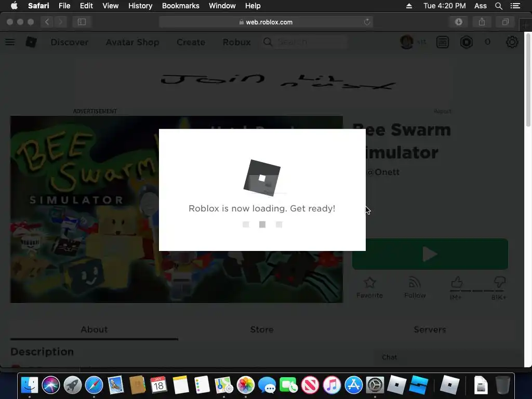Click the Follow feed icon
The image size is (532, 399).
tap(415, 282)
